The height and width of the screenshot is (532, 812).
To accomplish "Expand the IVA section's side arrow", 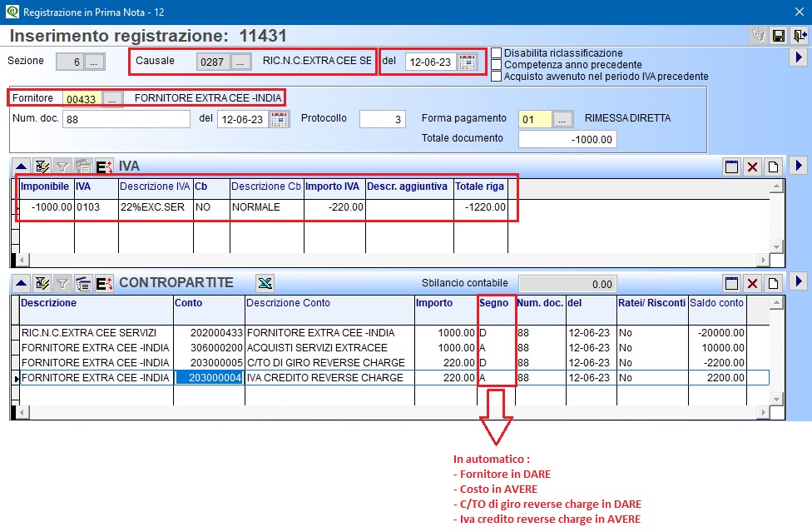I will 799,166.
